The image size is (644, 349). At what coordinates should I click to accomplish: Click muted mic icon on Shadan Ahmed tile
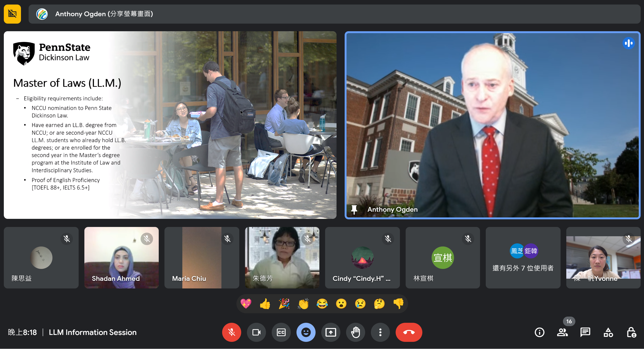click(x=147, y=239)
